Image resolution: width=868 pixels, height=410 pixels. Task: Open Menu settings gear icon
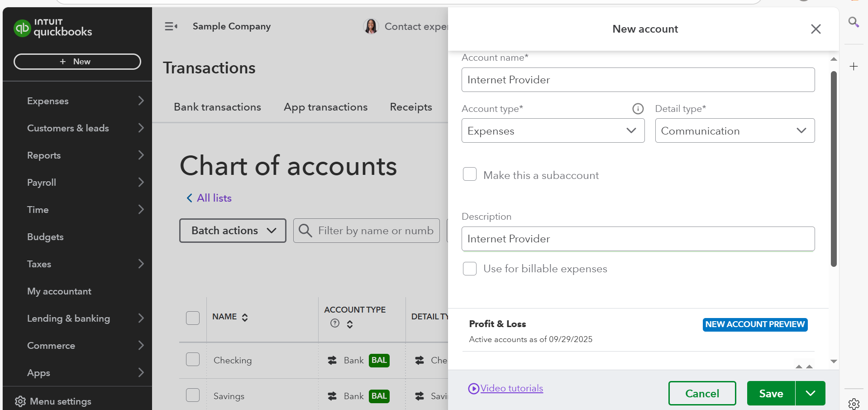point(20,401)
